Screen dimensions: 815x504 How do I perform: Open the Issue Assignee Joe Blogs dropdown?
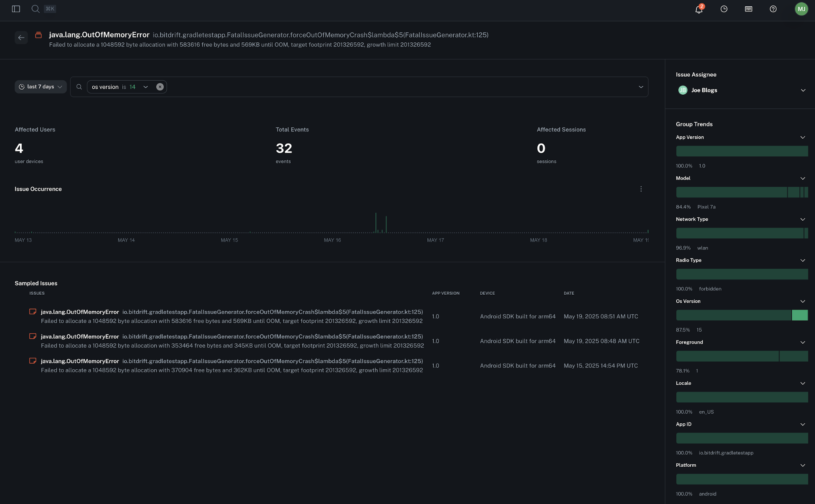[803, 90]
